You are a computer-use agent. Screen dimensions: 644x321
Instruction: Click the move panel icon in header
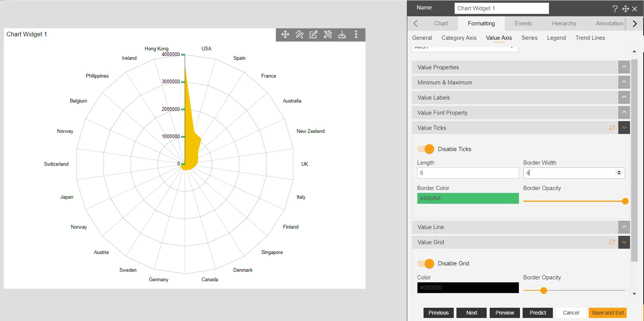click(x=625, y=9)
